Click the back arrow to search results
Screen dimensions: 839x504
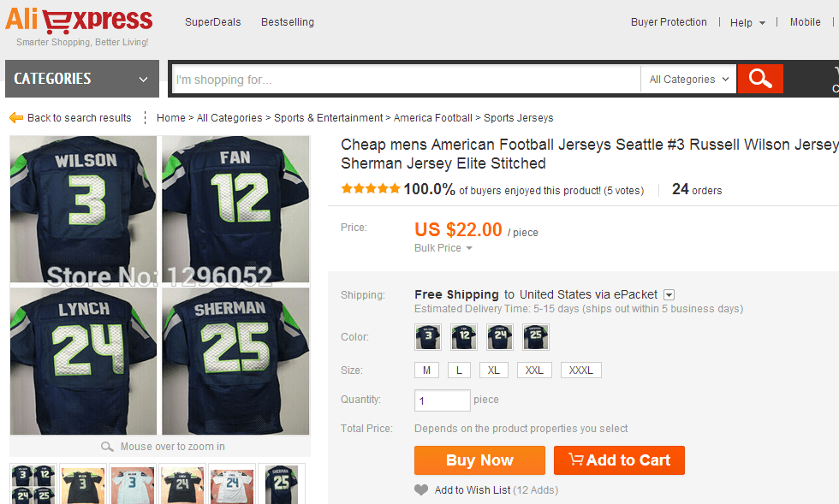(16, 118)
